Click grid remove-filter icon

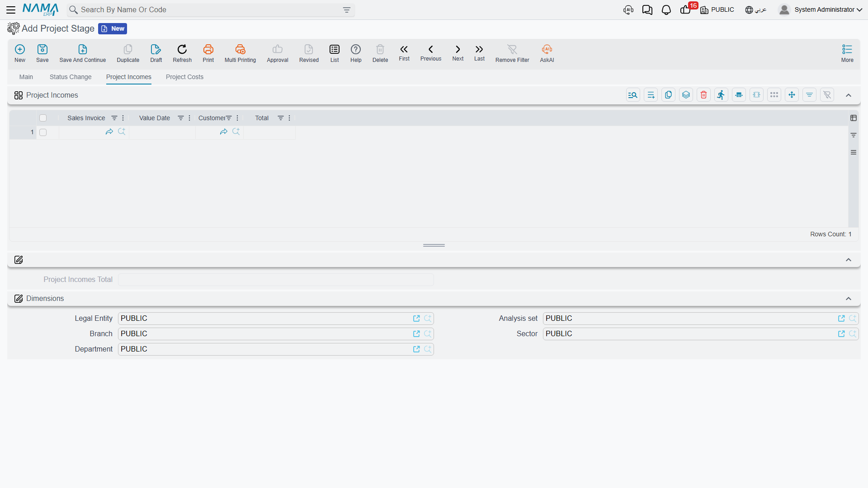pos(827,95)
